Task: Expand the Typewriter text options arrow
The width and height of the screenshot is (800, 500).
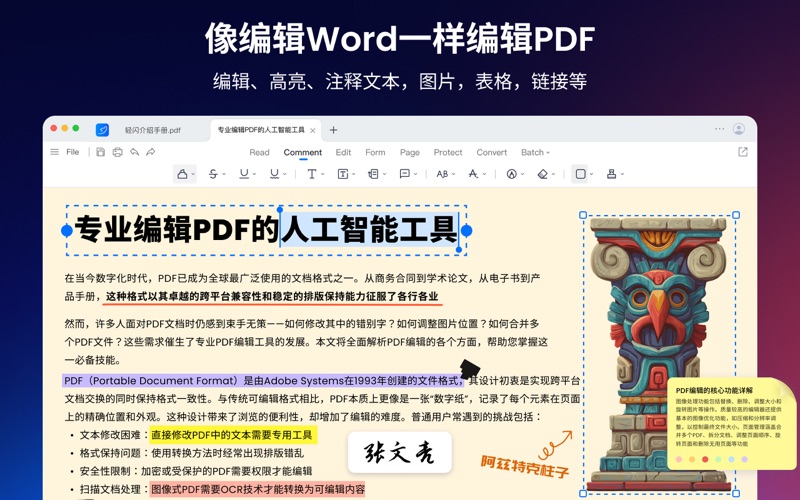Action: 322,174
